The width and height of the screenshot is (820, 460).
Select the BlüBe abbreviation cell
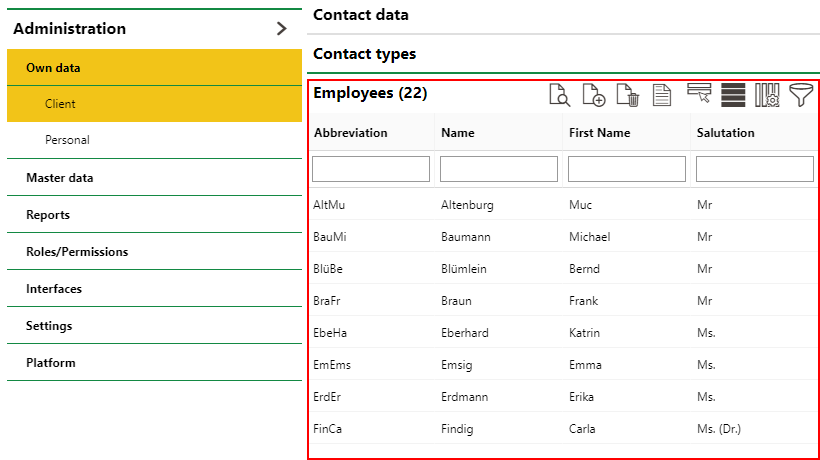(x=328, y=269)
